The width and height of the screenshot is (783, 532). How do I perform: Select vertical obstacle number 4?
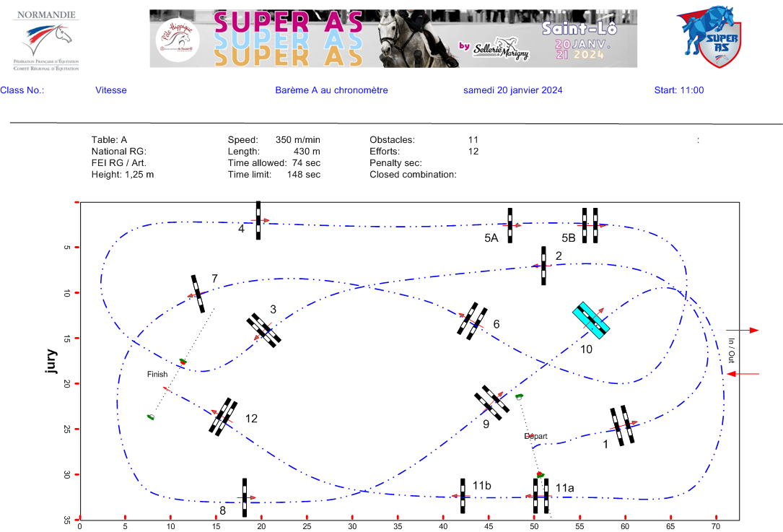tap(258, 220)
